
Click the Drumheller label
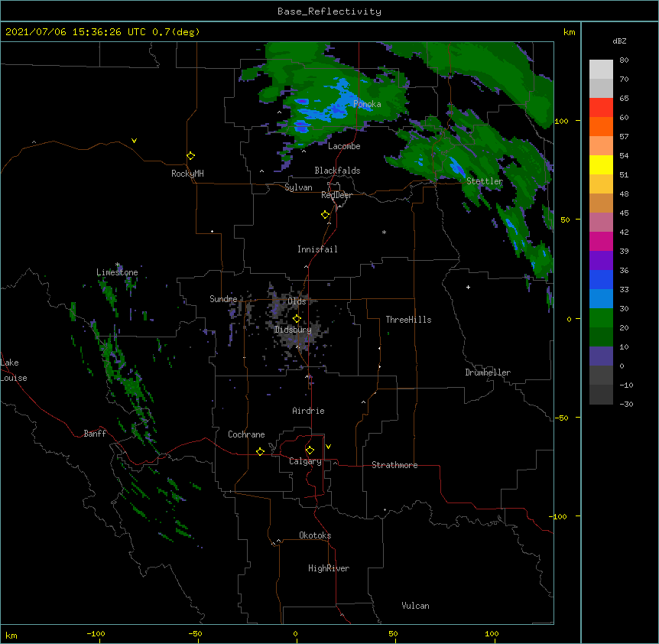(488, 372)
